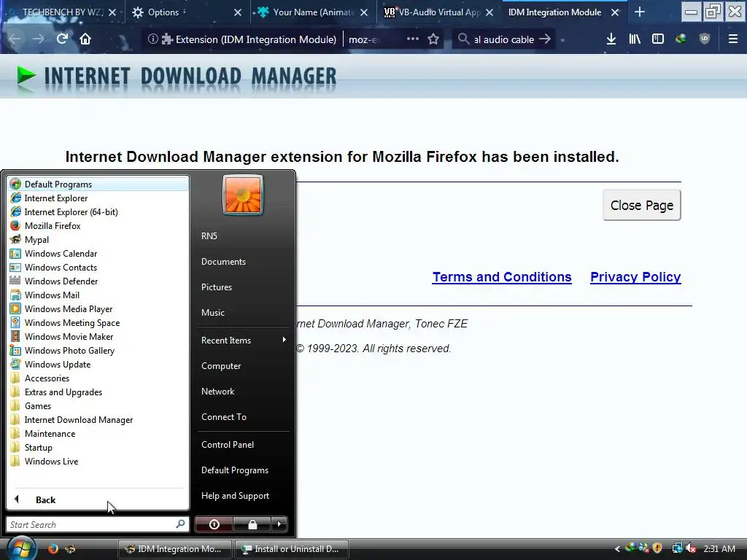Reload the page with the refresh icon
The height and width of the screenshot is (560, 747).
click(62, 39)
